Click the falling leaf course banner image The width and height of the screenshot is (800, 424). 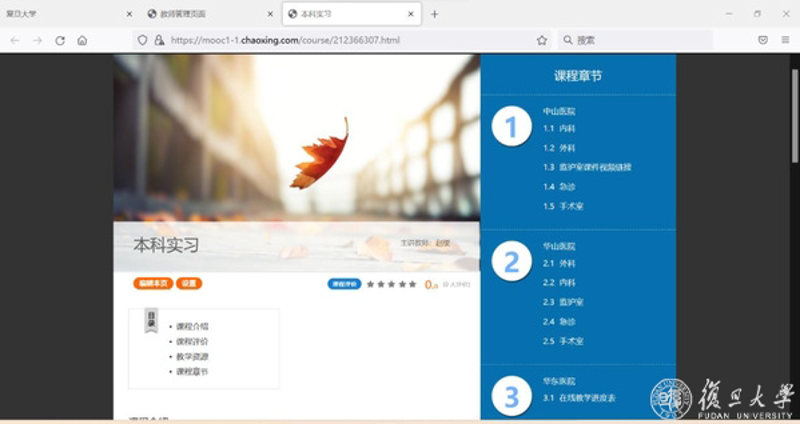[296, 138]
